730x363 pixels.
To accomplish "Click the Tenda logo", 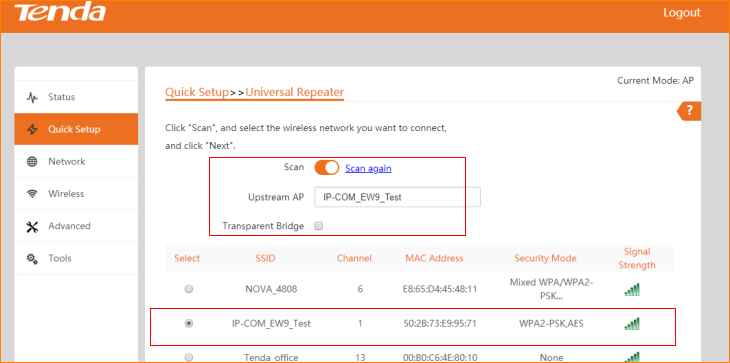I will pyautogui.click(x=60, y=13).
